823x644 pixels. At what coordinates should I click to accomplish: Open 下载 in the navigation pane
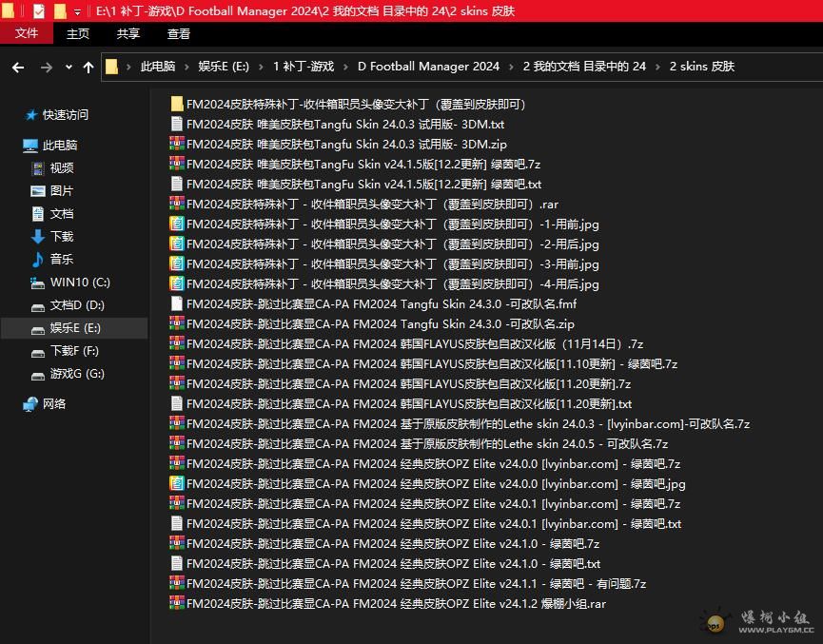[61, 236]
